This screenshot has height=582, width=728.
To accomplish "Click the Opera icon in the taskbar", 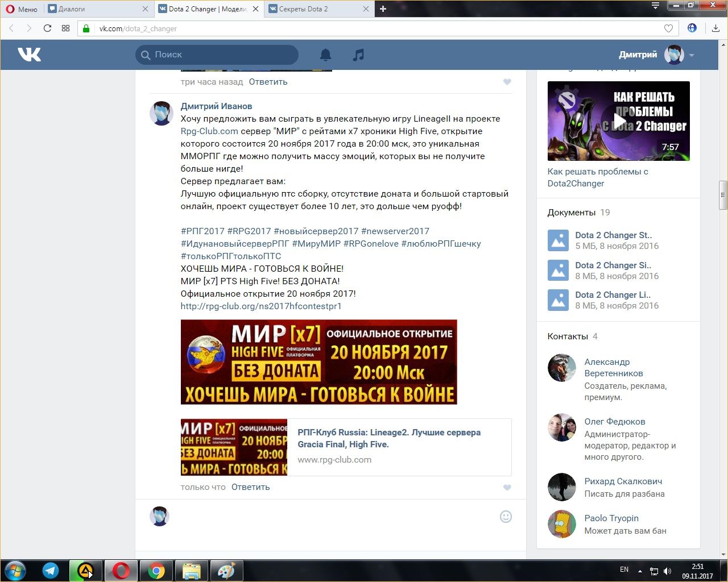I will click(121, 571).
